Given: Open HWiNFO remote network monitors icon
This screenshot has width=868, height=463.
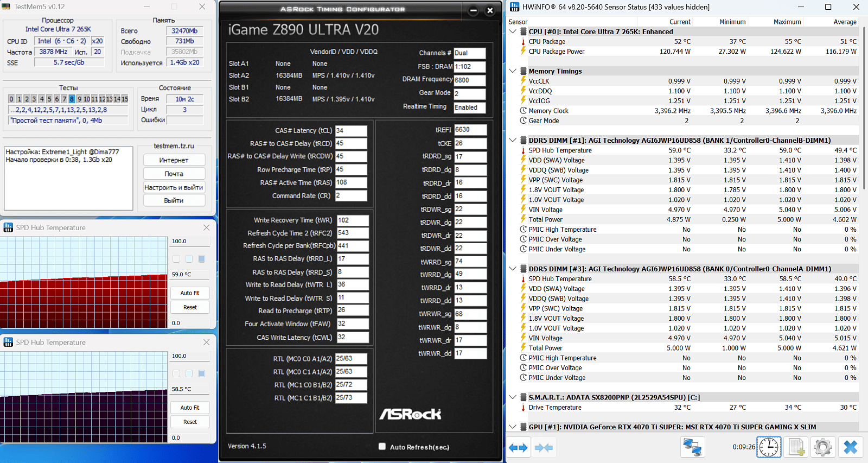Looking at the screenshot, I should pyautogui.click(x=692, y=447).
